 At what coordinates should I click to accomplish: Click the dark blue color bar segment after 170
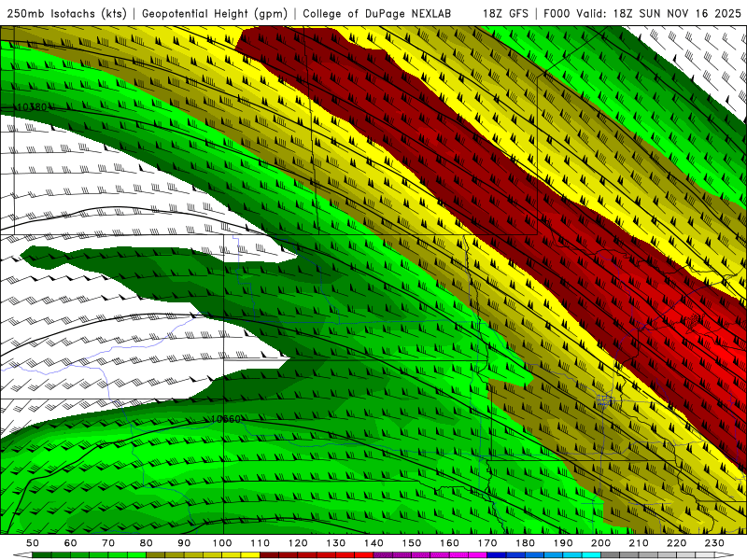point(497,555)
